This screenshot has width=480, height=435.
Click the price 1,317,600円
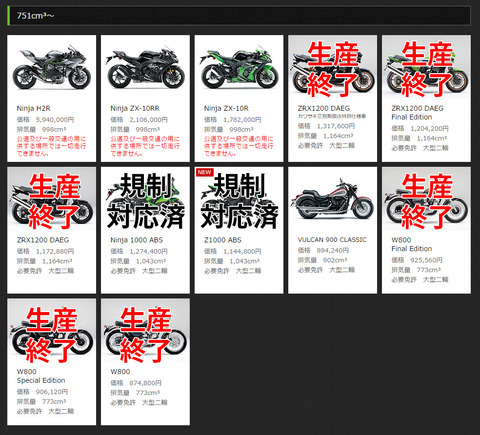[336, 126]
